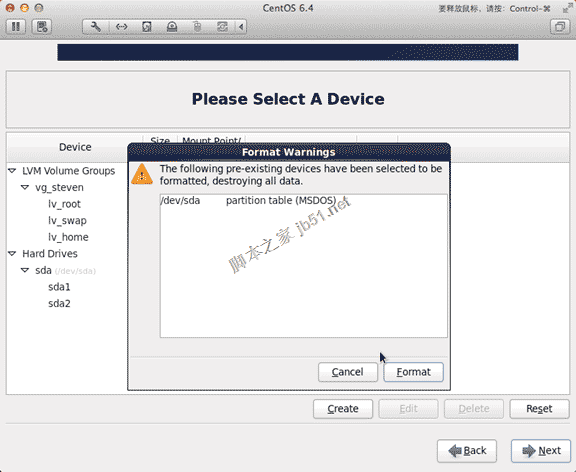The height and width of the screenshot is (472, 576).
Task: Enter full screen mode icon
Action: pos(568,8)
